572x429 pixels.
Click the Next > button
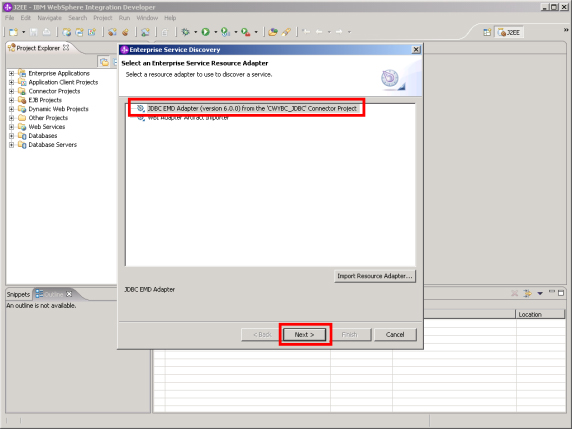pyautogui.click(x=305, y=335)
